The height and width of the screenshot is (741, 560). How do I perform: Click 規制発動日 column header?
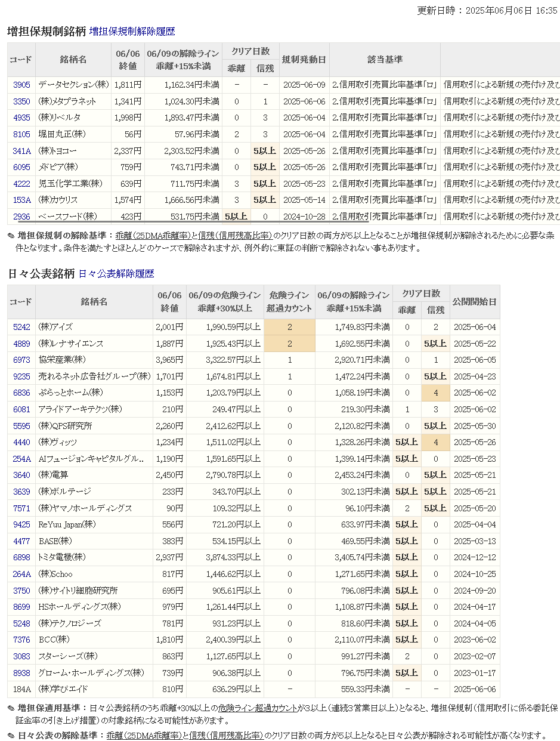[x=304, y=60]
